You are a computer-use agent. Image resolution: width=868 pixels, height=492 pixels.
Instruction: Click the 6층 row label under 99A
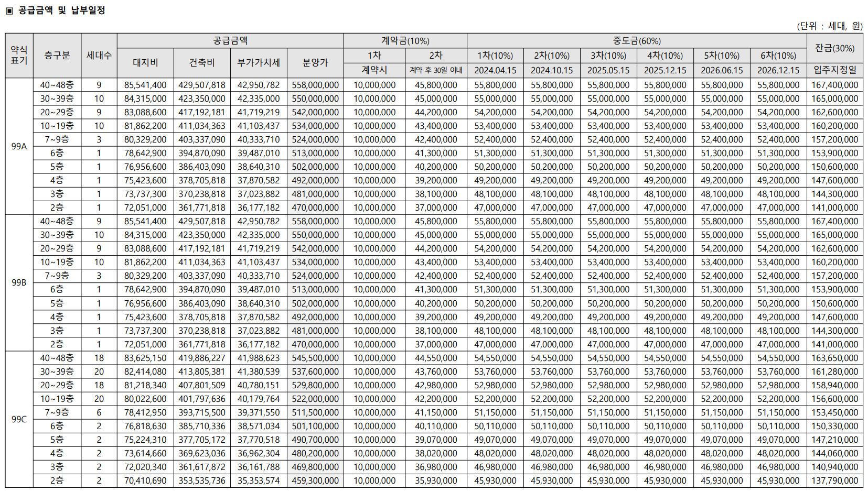[57, 153]
